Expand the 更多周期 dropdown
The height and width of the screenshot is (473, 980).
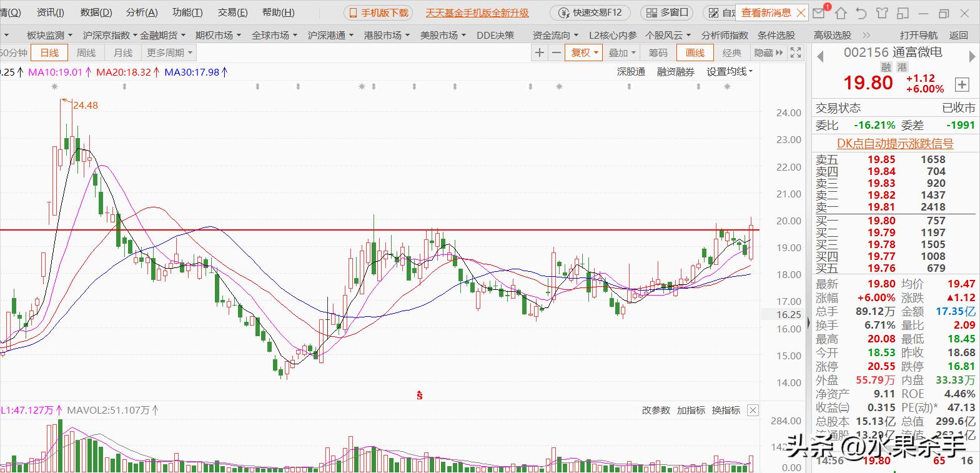click(x=169, y=53)
